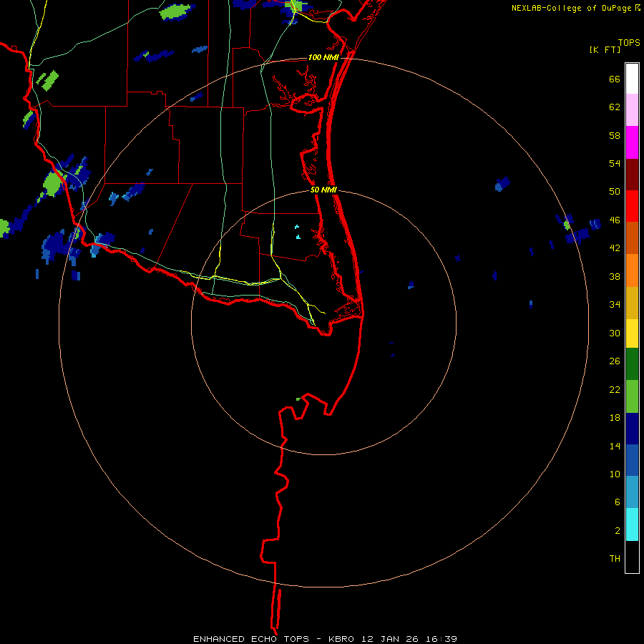Viewport: 644px width, 644px height.
Task: Click the Enhanced Echo Tops KBRO caption
Action: (325, 639)
